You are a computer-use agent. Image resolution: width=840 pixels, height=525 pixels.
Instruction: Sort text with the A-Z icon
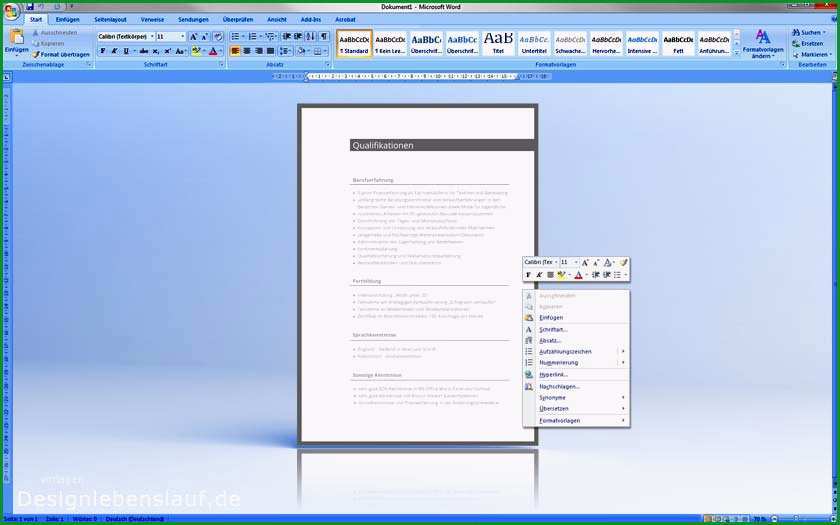(x=311, y=36)
